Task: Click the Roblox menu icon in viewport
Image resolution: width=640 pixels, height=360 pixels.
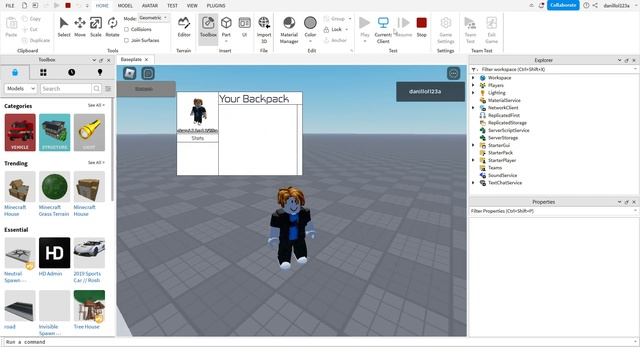Action: [x=129, y=73]
